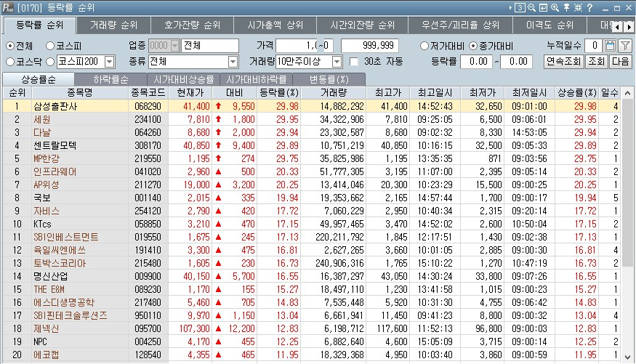Select the 전체 market radio button
The image size is (636, 364).
pos(10,46)
